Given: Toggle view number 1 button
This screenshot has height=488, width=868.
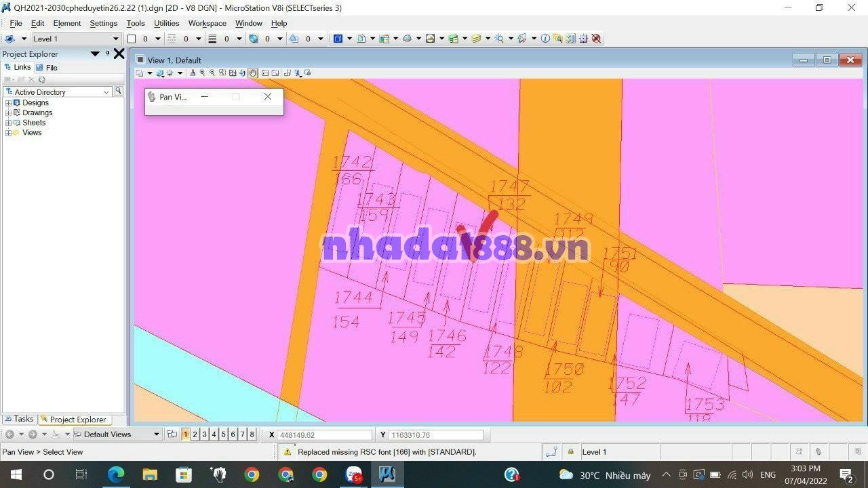Looking at the screenshot, I should pos(185,434).
